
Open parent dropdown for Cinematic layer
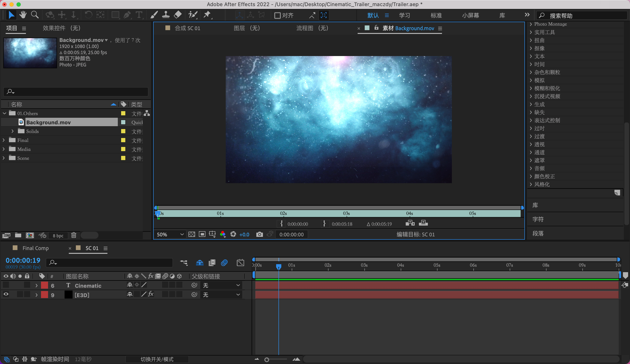(x=221, y=285)
